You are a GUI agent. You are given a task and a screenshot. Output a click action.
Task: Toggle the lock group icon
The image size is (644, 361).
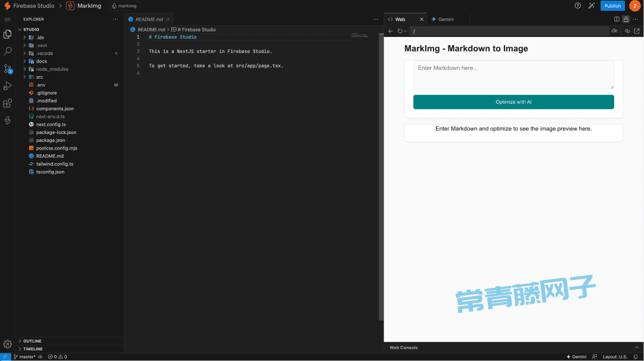(626, 19)
